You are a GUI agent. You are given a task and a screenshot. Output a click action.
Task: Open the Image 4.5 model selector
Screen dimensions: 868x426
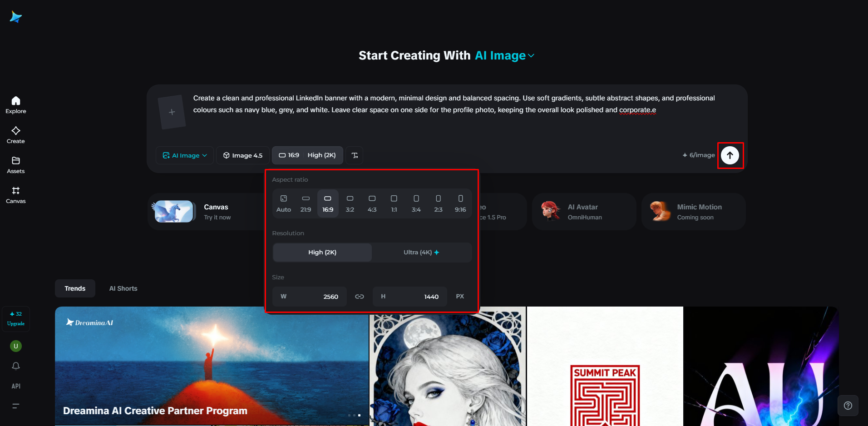(x=243, y=155)
